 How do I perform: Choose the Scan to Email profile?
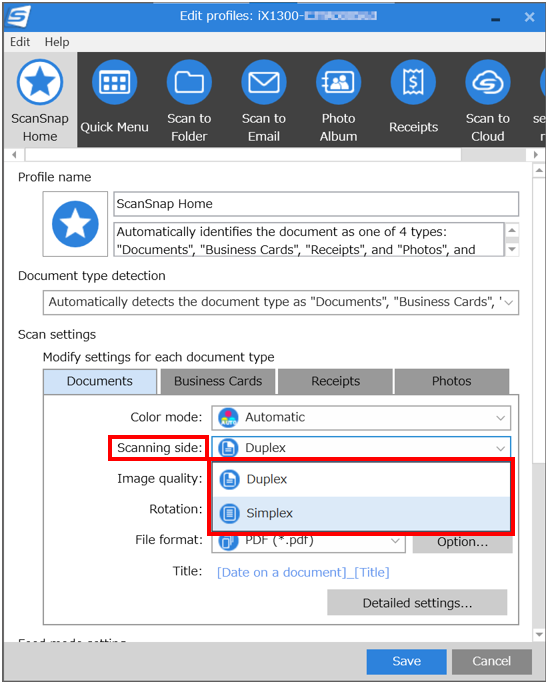[x=264, y=82]
